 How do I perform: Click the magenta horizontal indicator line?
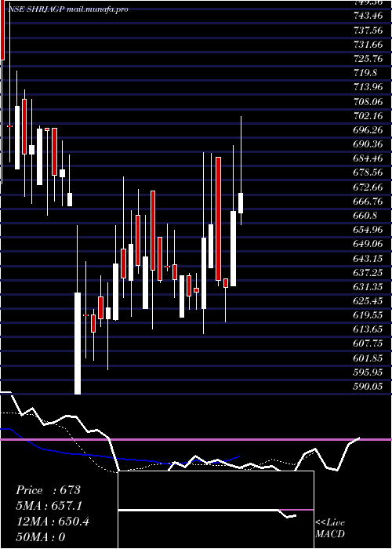(x=196, y=439)
